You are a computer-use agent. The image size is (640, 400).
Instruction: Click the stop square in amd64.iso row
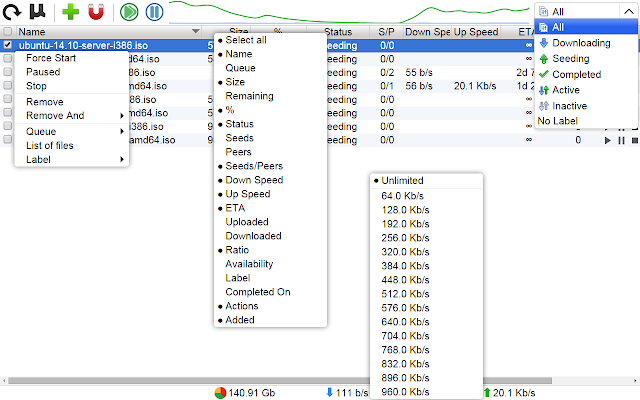[x=635, y=140]
